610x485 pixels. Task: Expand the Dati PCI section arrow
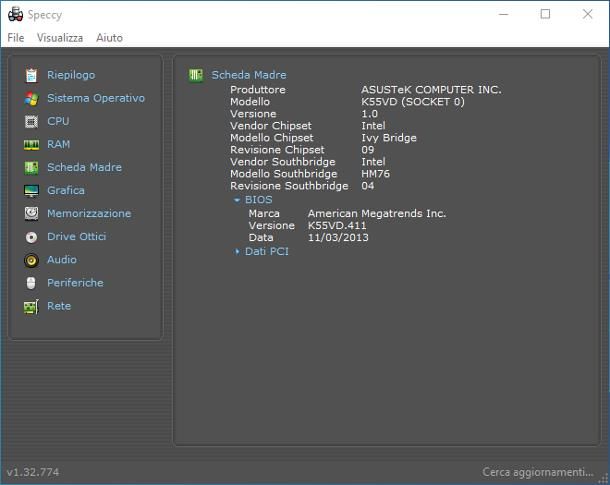(237, 252)
